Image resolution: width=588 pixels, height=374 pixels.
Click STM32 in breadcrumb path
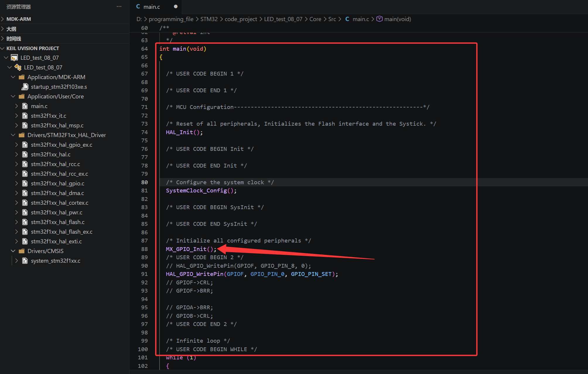[209, 19]
